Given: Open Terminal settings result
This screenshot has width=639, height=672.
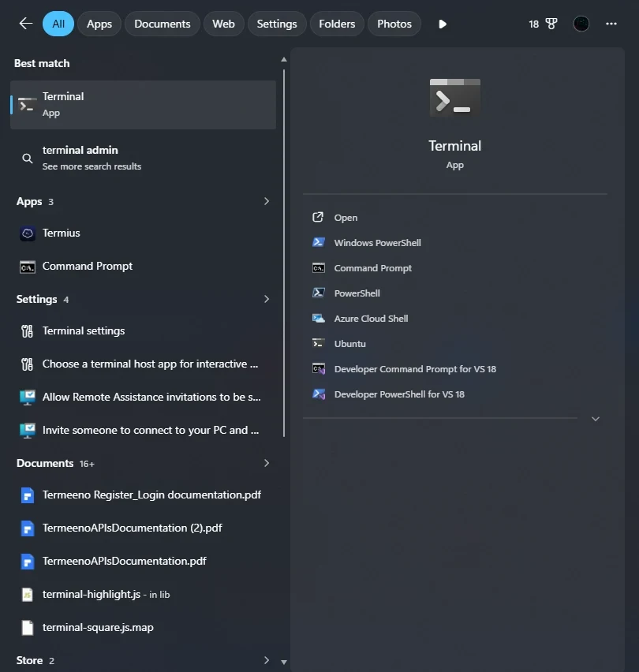Looking at the screenshot, I should pos(143,330).
